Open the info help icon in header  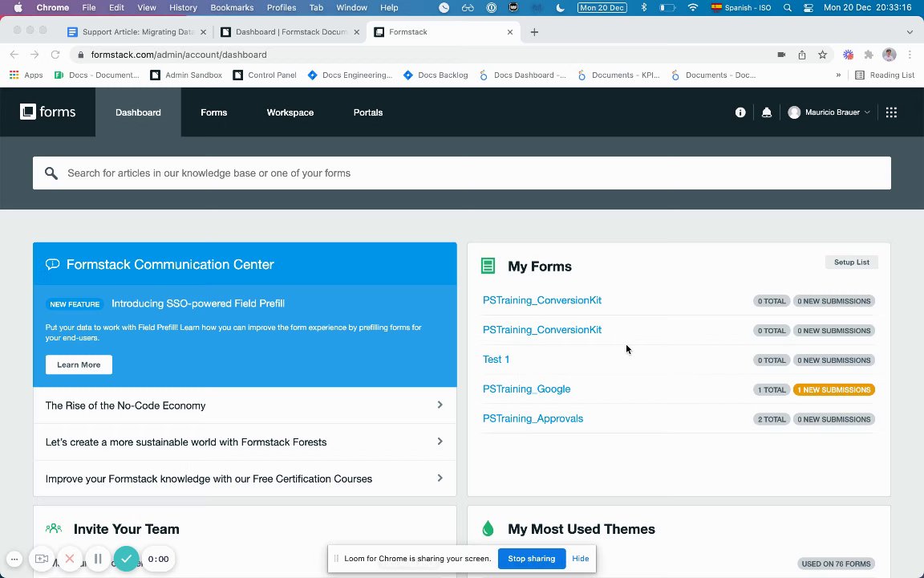click(740, 112)
